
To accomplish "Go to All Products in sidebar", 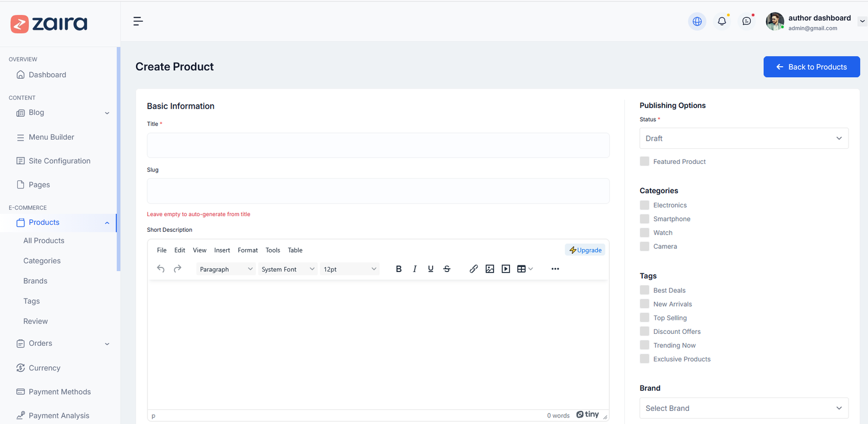I will (x=44, y=241).
